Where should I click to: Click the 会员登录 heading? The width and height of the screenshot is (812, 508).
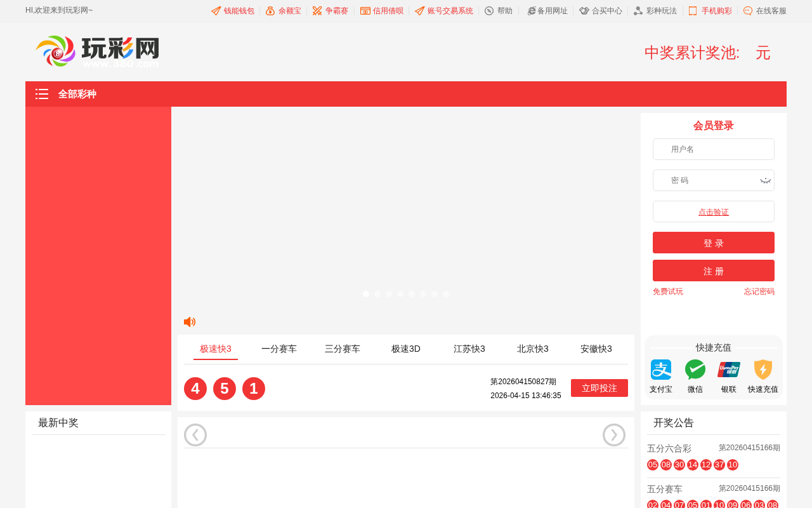point(714,126)
